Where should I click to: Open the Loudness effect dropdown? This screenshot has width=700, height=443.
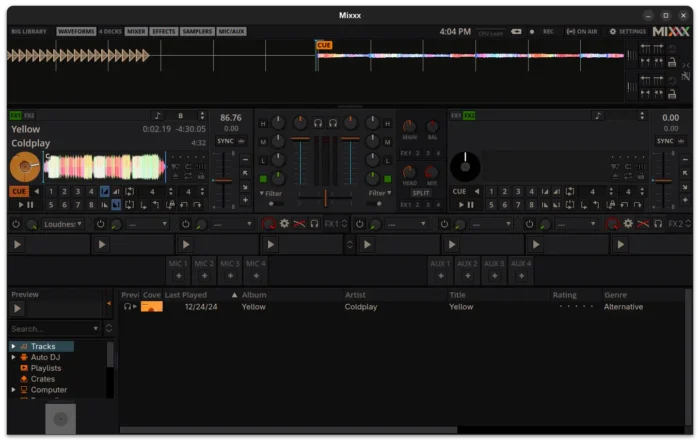(64, 224)
